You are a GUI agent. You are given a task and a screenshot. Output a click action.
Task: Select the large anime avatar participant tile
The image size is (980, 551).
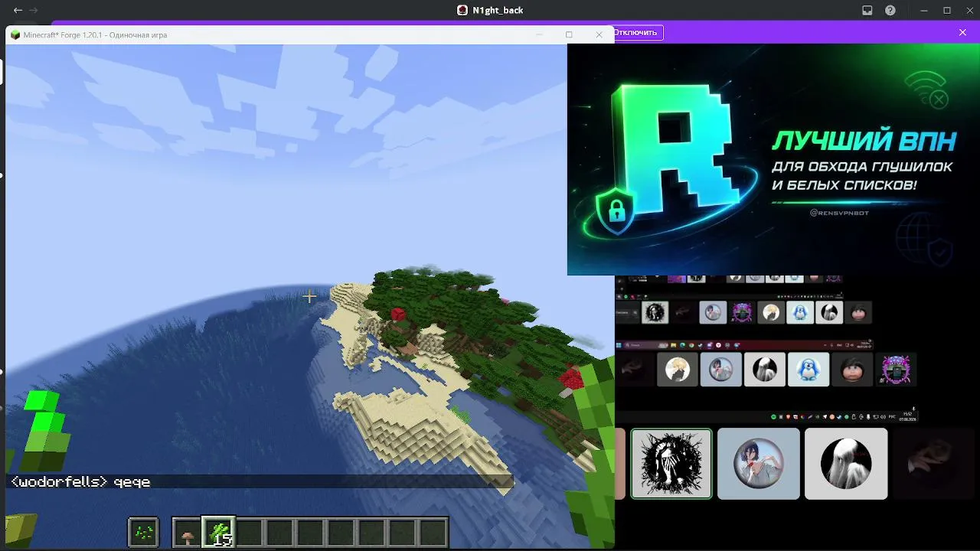(x=759, y=464)
